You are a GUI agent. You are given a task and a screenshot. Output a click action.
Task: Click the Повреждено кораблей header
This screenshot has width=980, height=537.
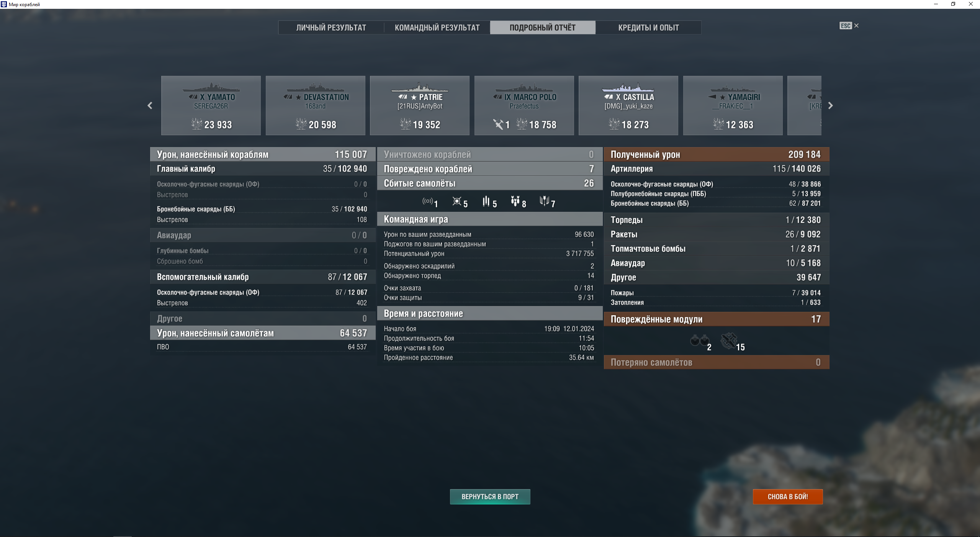point(490,169)
